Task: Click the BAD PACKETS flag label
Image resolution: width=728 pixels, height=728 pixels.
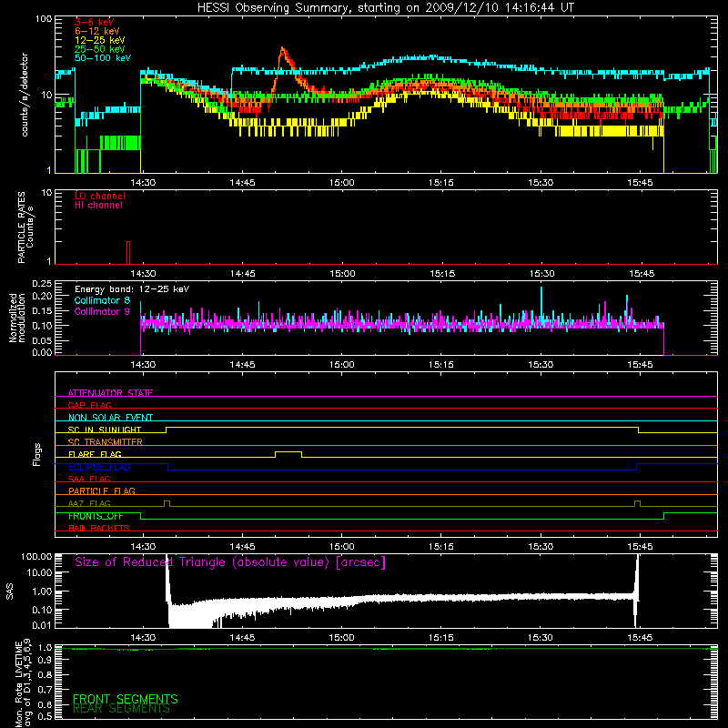Action: click(x=99, y=528)
